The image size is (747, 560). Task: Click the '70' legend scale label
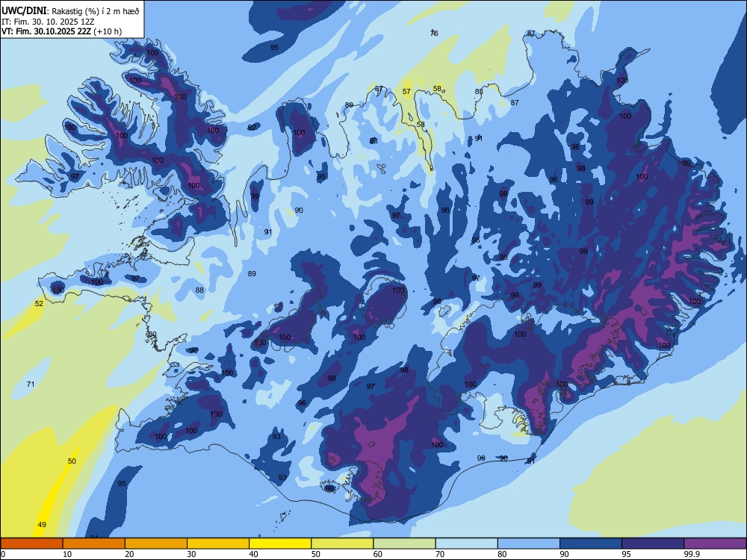click(440, 554)
